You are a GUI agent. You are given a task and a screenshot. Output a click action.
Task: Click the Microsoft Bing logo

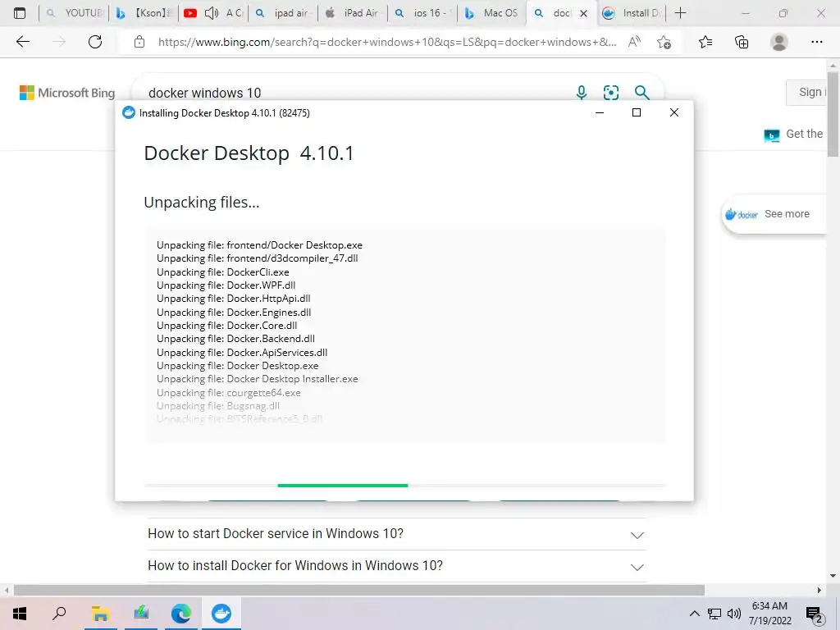point(67,93)
